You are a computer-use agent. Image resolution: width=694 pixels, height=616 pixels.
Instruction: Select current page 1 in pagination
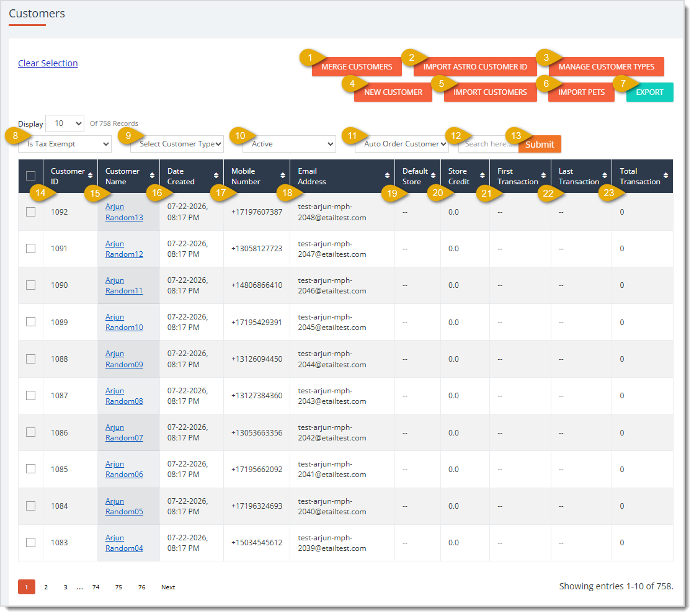coord(27,587)
